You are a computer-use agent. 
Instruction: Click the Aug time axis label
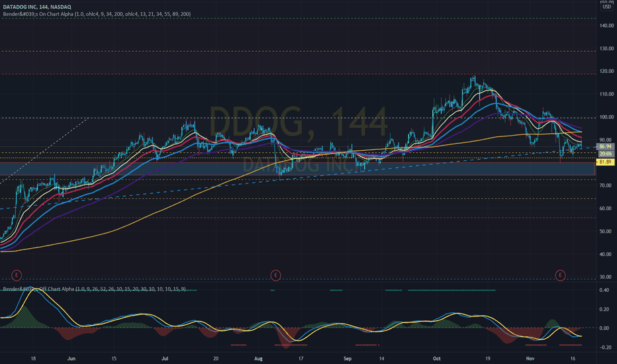[258, 359]
